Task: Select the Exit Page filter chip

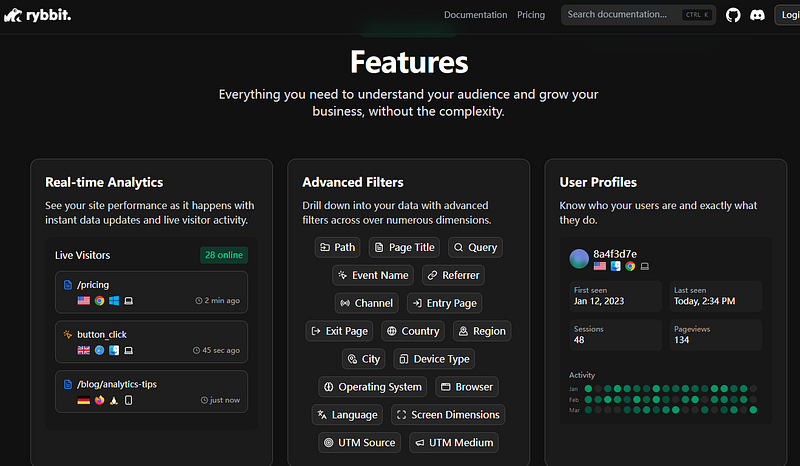Action: pos(339,331)
